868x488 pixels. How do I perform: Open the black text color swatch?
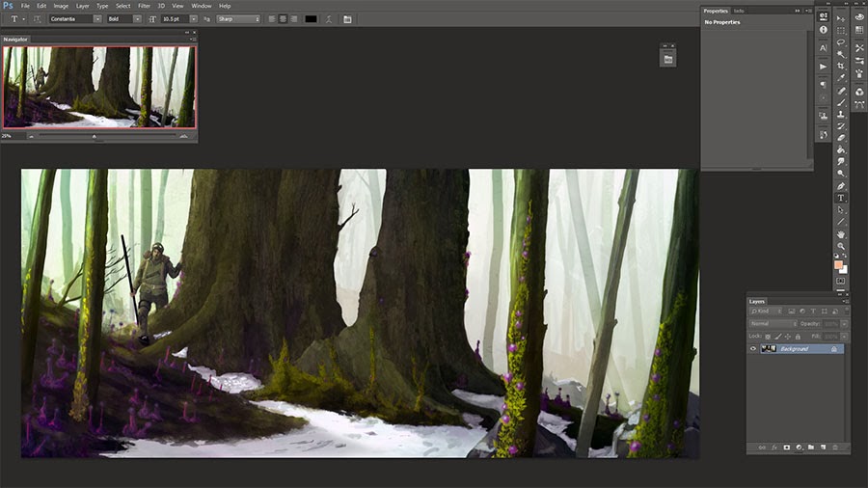pos(312,19)
